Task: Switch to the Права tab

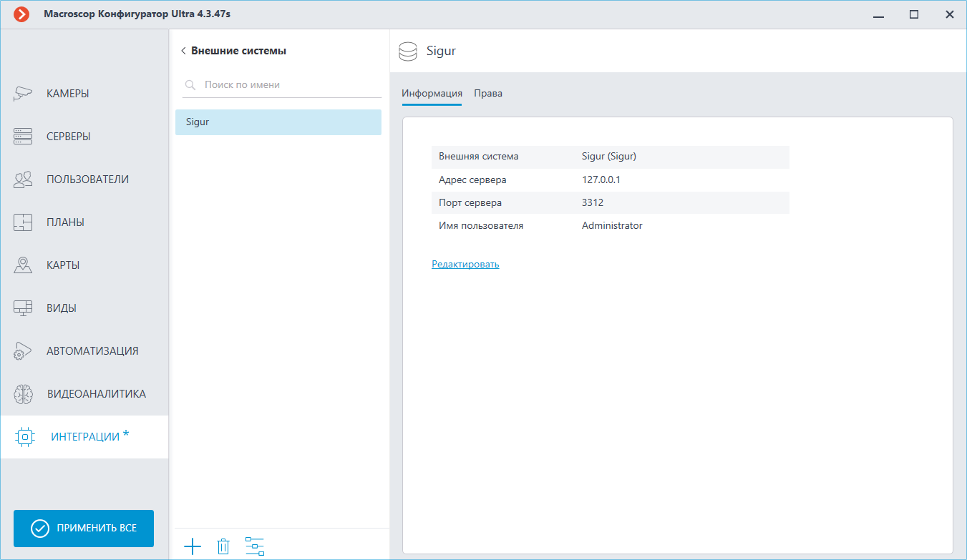Action: 488,94
